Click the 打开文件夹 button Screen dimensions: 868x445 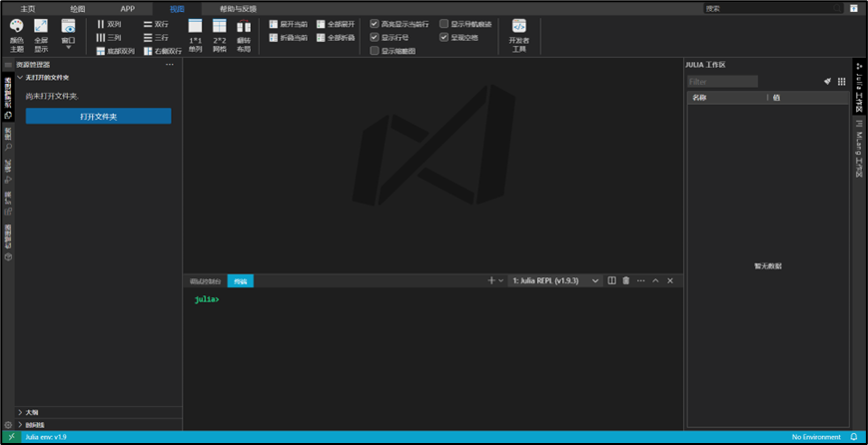pyautogui.click(x=99, y=117)
